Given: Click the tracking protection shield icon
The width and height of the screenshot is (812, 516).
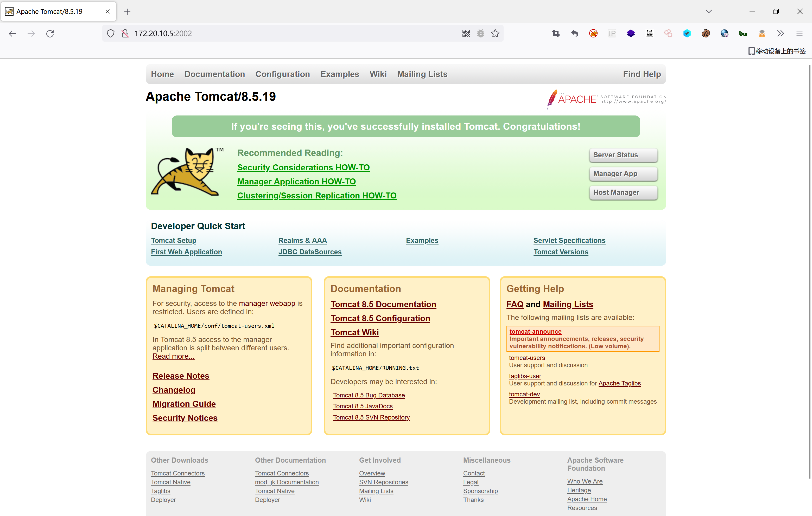Looking at the screenshot, I should point(111,33).
